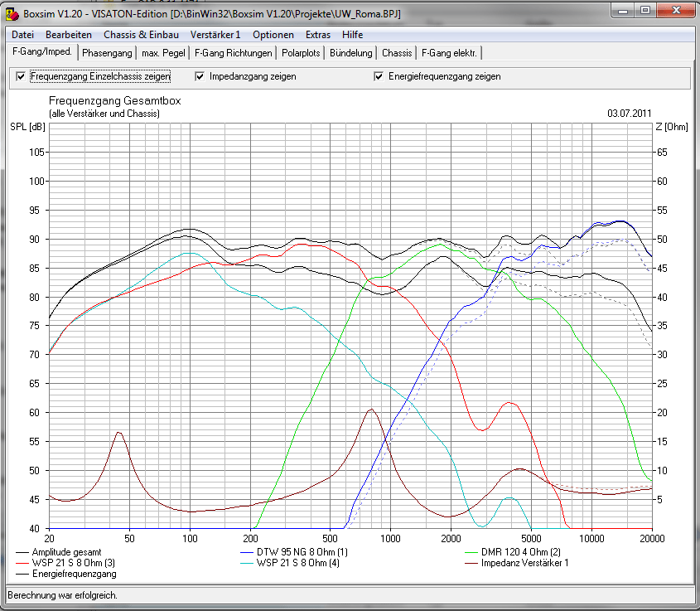
Task: Switch to the Phasengang tab
Action: pyautogui.click(x=107, y=53)
